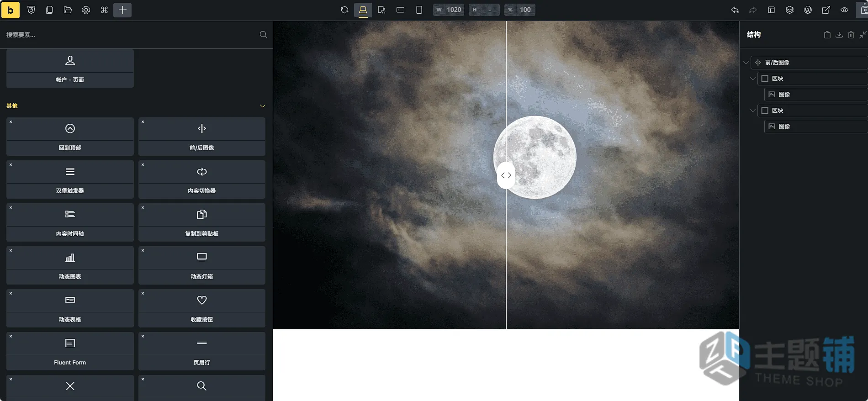The image size is (868, 401).
Task: Open the view-on-frontend external link icon
Action: tap(826, 10)
